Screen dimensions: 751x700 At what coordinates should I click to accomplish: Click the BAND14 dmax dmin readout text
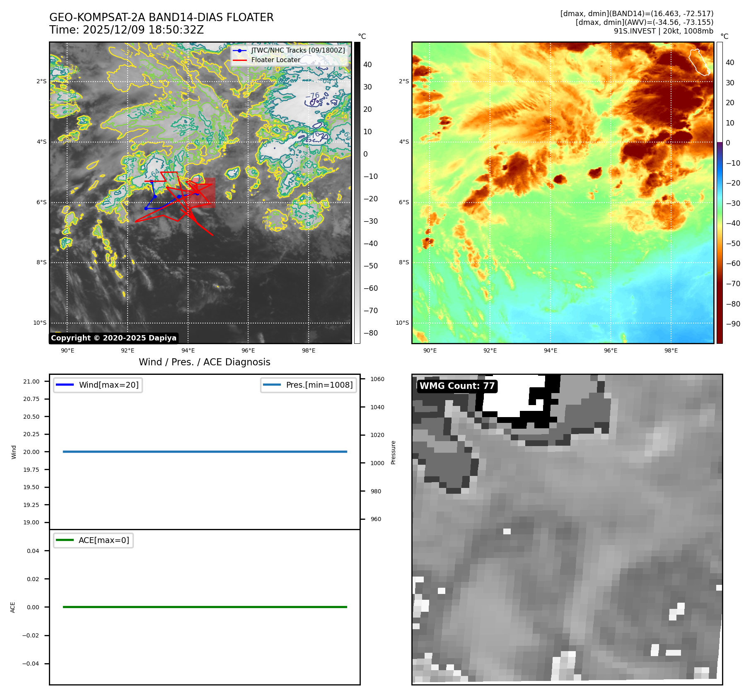coord(637,14)
